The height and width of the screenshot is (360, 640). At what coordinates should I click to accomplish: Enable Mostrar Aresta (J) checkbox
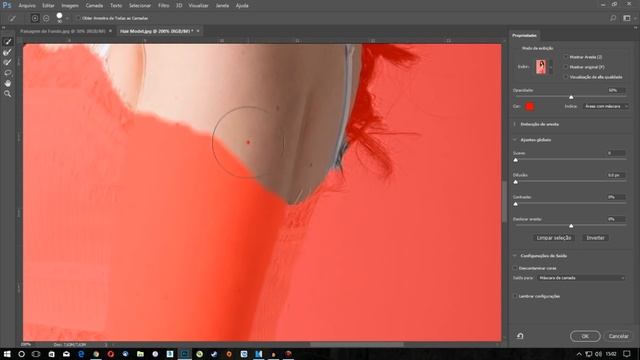pyautogui.click(x=566, y=57)
